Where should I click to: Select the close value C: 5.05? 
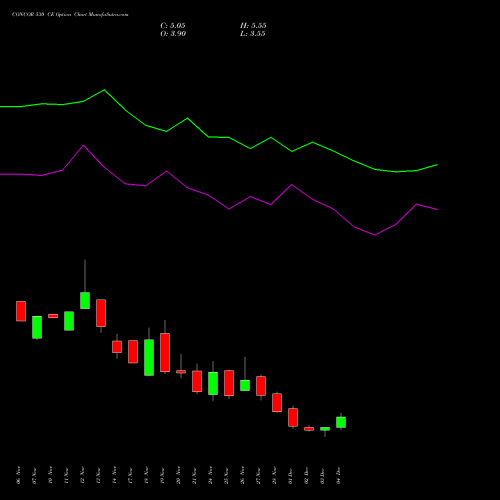[x=173, y=26]
